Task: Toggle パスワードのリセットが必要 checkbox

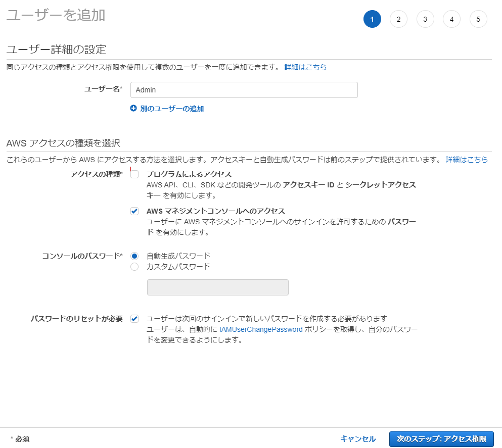Action: click(x=134, y=319)
